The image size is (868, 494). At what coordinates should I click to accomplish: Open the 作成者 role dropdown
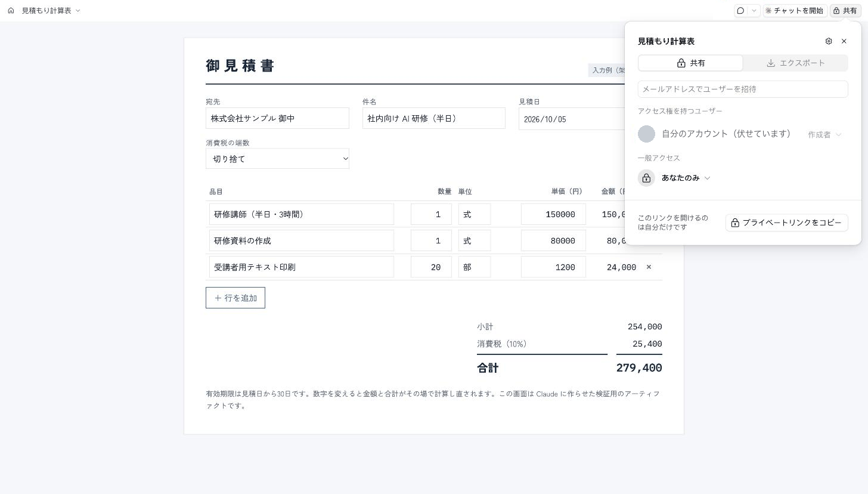pos(825,134)
